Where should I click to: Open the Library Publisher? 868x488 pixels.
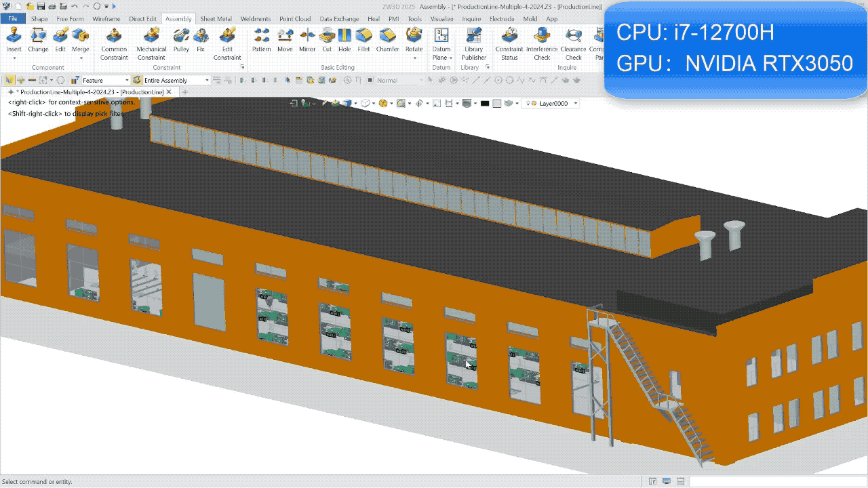474,43
